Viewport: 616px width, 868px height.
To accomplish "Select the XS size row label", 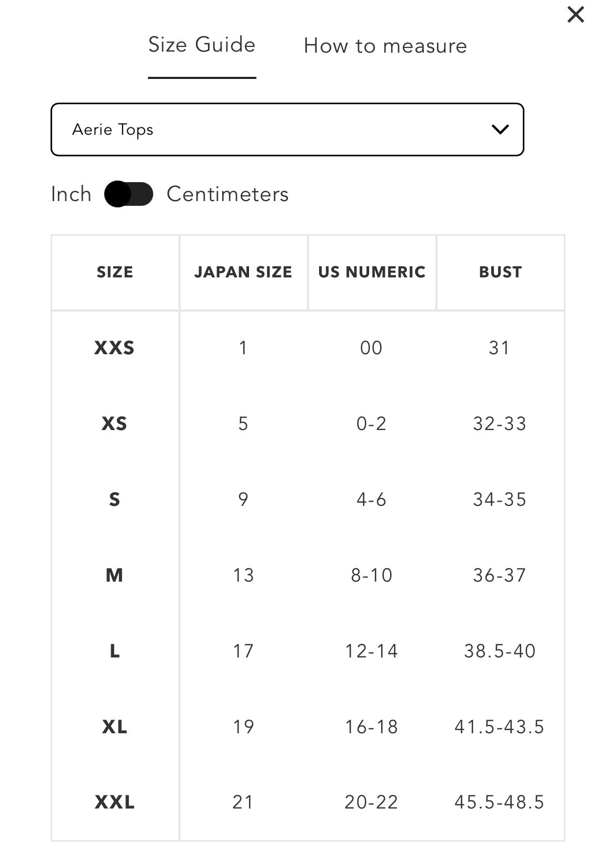I will click(x=115, y=424).
